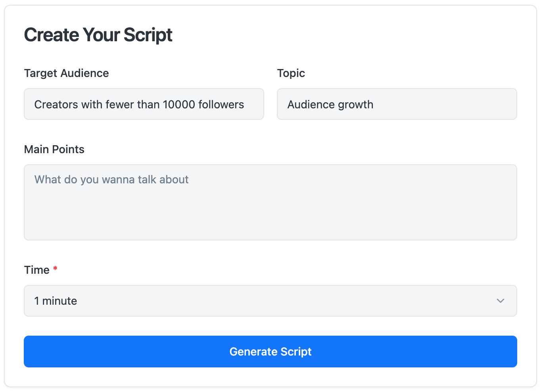Click the word 'followers' in Target Audience

(x=221, y=104)
